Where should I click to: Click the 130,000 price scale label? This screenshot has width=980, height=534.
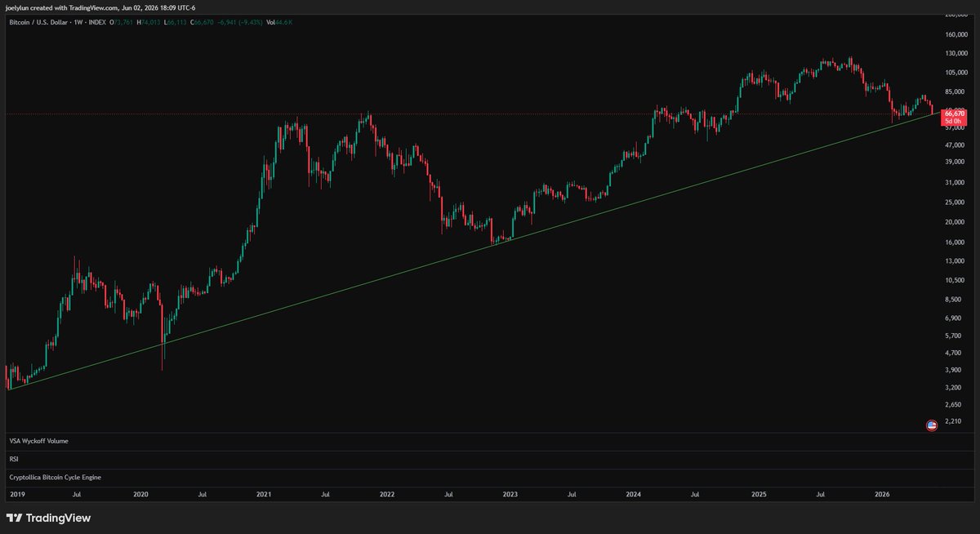pyautogui.click(x=955, y=54)
